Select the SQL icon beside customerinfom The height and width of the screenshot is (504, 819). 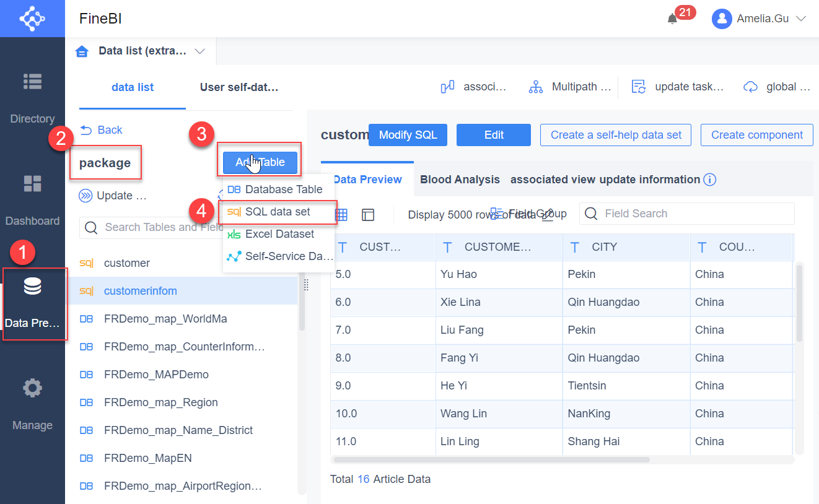pyautogui.click(x=87, y=290)
